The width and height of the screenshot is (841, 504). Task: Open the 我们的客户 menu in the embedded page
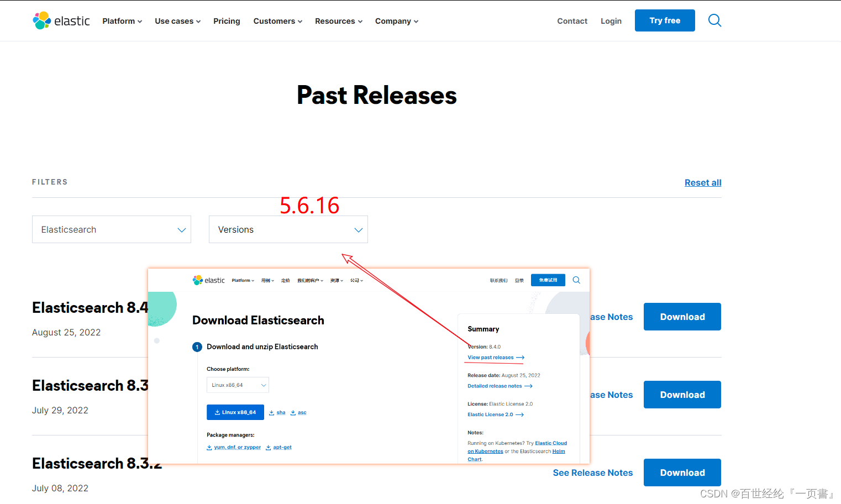pyautogui.click(x=310, y=281)
